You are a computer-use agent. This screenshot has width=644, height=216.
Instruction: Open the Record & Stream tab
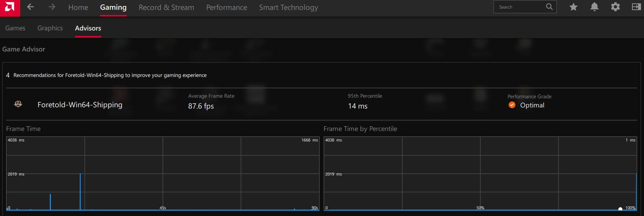[x=166, y=7]
